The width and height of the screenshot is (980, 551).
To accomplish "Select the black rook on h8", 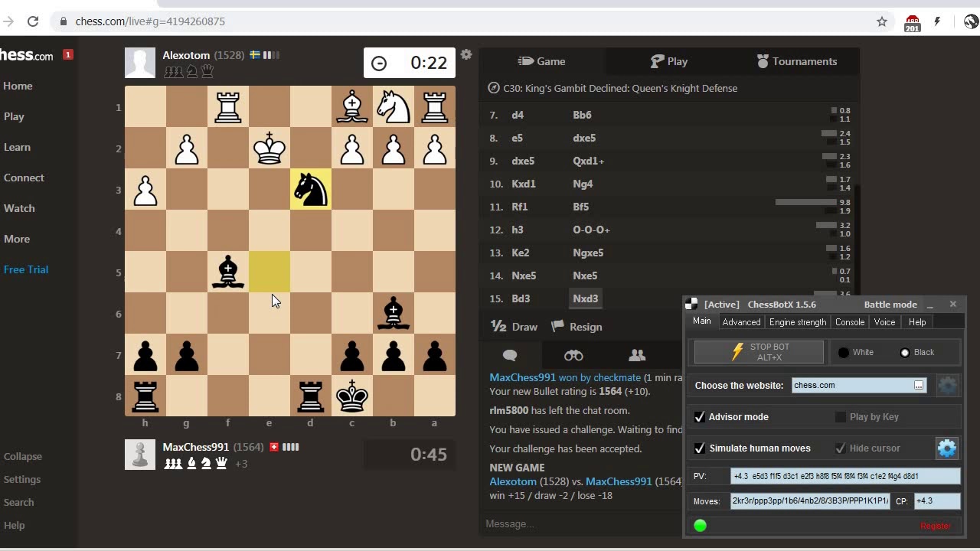I will coord(145,396).
